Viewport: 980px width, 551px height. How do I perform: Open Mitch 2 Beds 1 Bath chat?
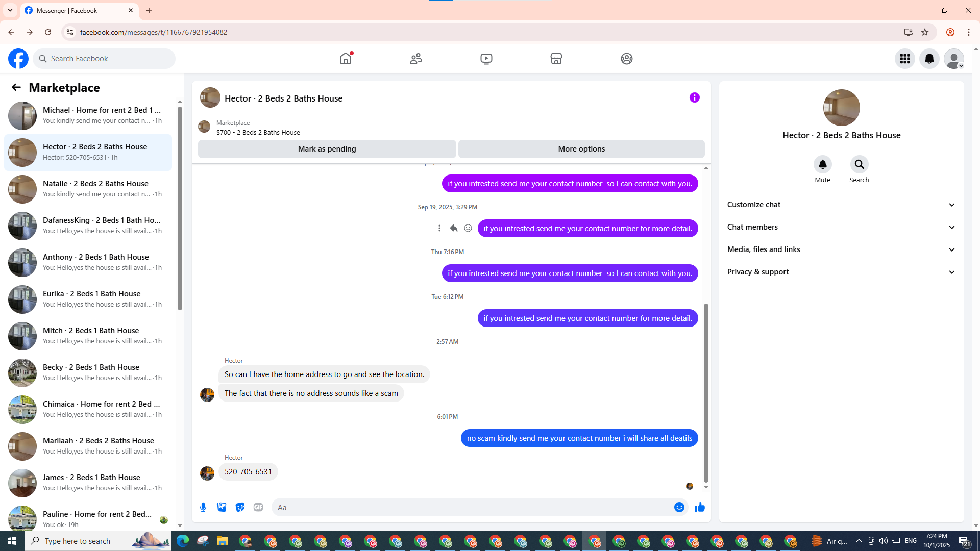[x=88, y=336]
